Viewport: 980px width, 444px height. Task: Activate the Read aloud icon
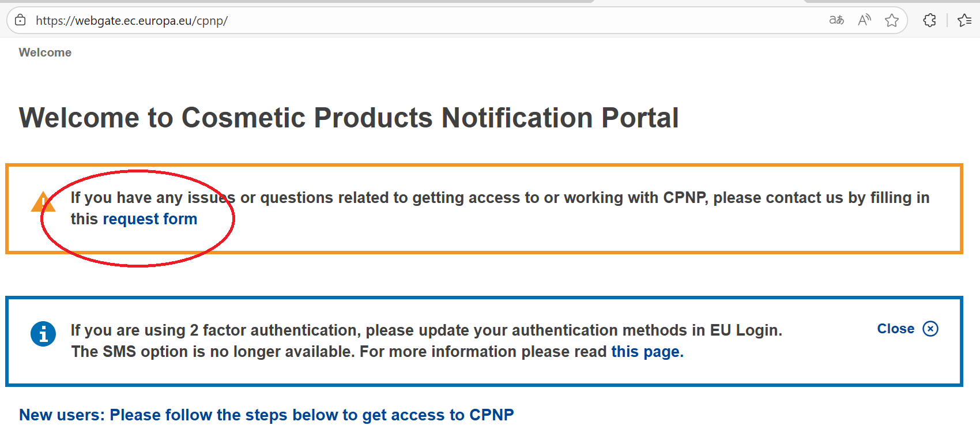pos(864,20)
